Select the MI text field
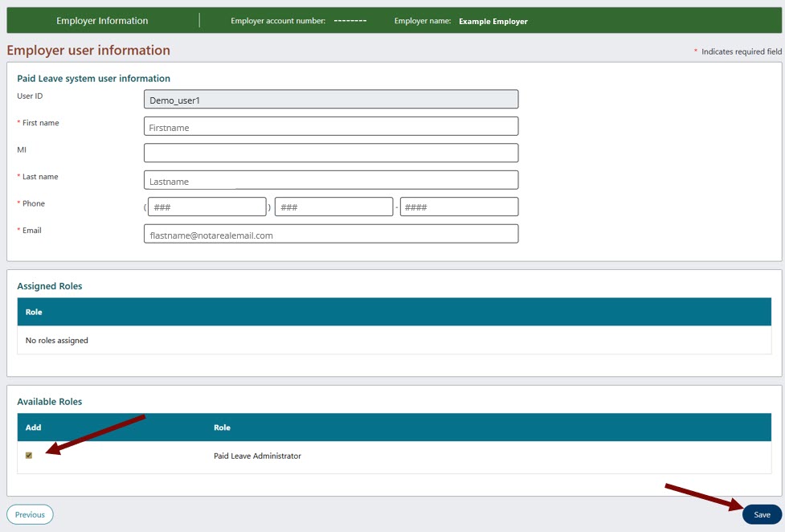This screenshot has height=532, width=785. coord(329,152)
